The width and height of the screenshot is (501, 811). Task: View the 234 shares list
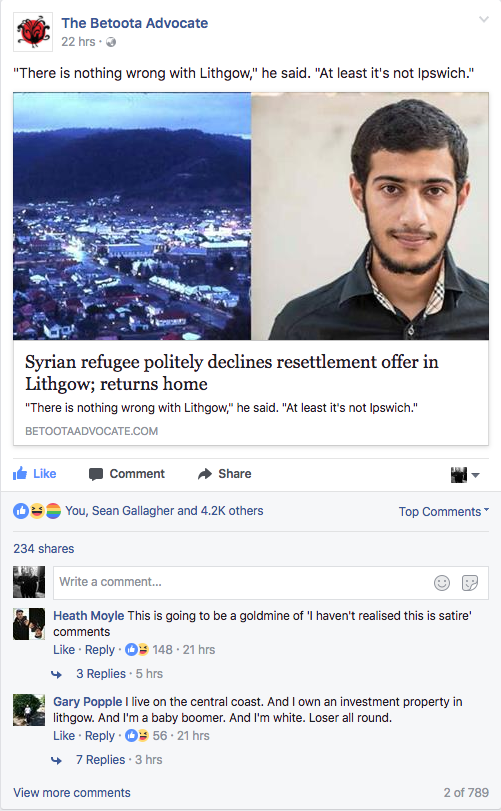[x=43, y=549]
